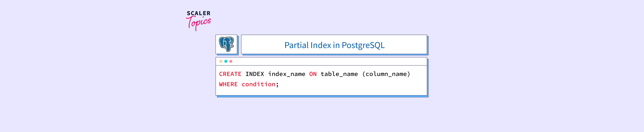This screenshot has width=644, height=132.
Task: Click the word condition in code
Action: click(258, 84)
